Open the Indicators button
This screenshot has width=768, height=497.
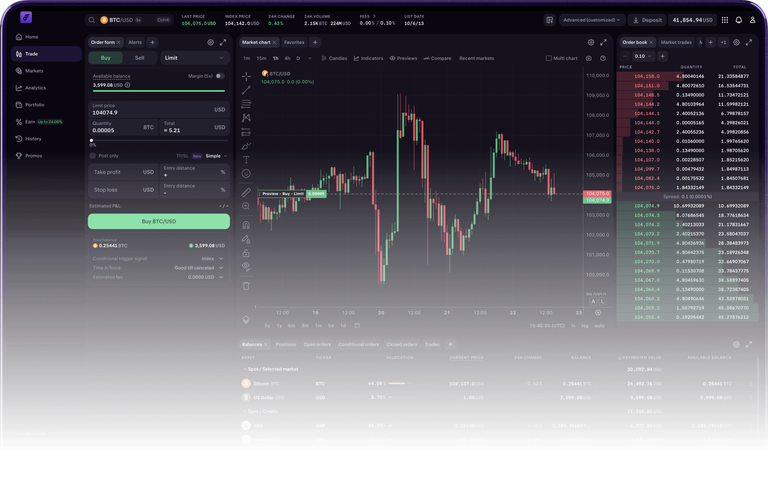click(369, 58)
